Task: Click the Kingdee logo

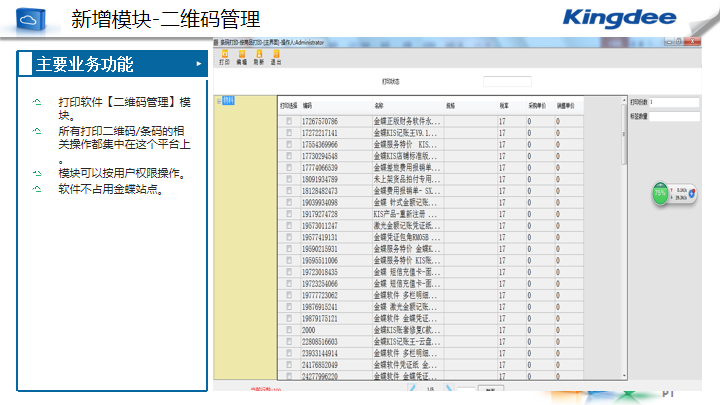Action: click(619, 18)
